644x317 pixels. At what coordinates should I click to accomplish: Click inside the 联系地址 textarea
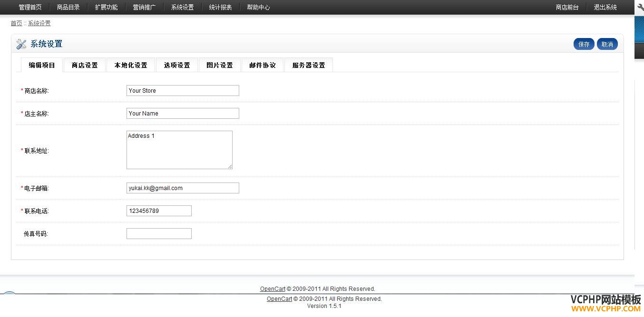tap(179, 150)
